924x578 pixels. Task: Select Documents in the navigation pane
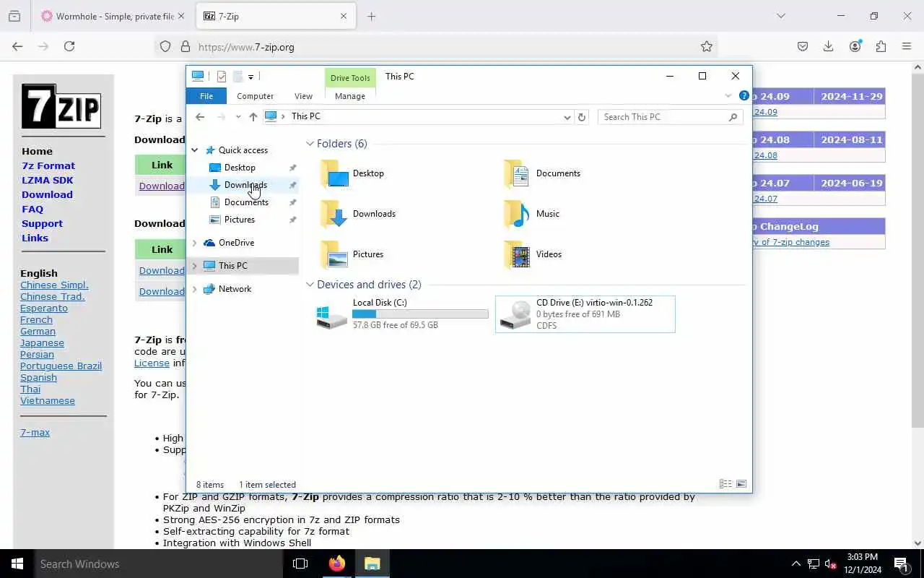point(246,202)
